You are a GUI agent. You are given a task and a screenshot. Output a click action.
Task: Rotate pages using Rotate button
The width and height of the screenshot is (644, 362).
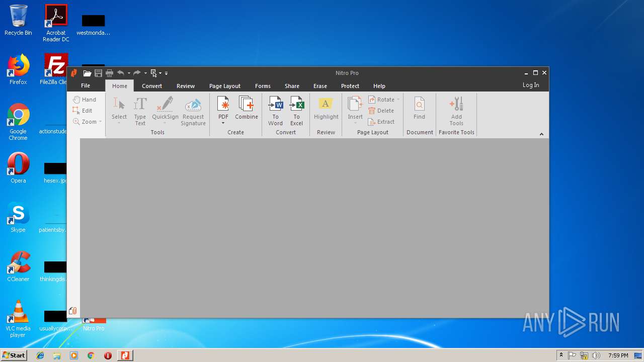coord(382,100)
